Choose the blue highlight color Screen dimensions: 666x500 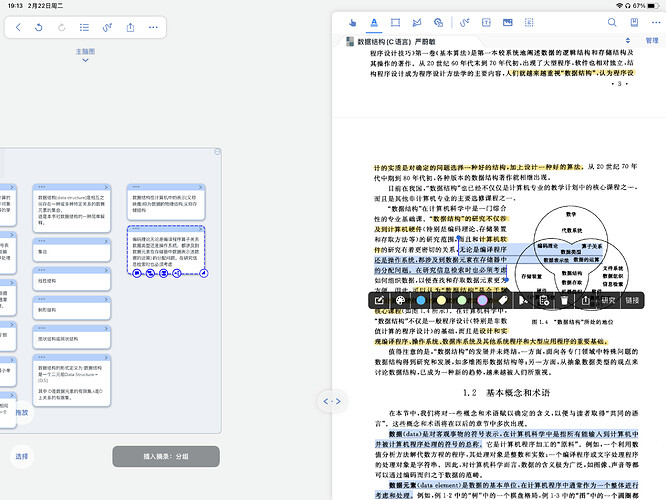coord(421,300)
